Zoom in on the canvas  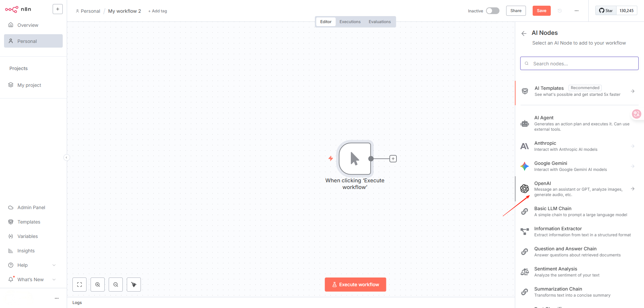point(98,285)
